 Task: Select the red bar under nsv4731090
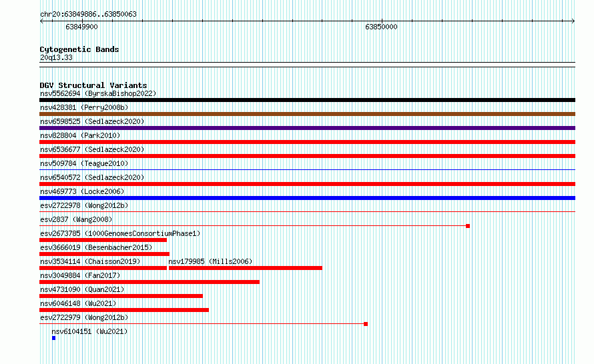[x=121, y=296]
